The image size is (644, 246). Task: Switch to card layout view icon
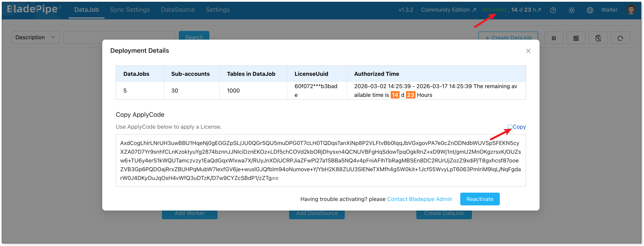coord(576,38)
